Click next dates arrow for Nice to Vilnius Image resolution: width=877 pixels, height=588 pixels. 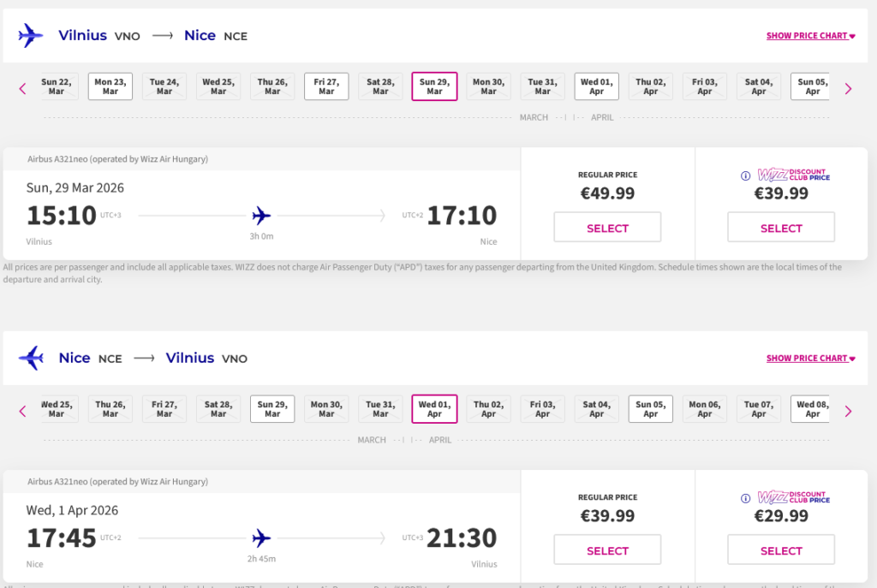pos(848,411)
